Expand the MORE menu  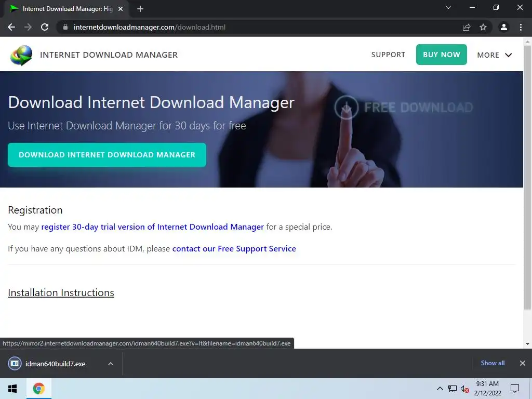[x=495, y=55]
